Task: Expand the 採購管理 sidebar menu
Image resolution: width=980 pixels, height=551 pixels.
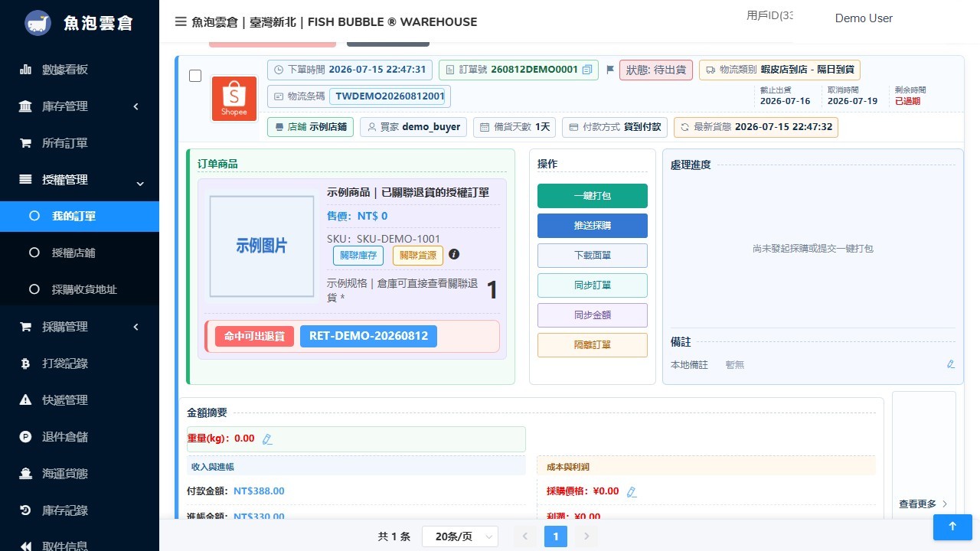Action: [x=80, y=327]
